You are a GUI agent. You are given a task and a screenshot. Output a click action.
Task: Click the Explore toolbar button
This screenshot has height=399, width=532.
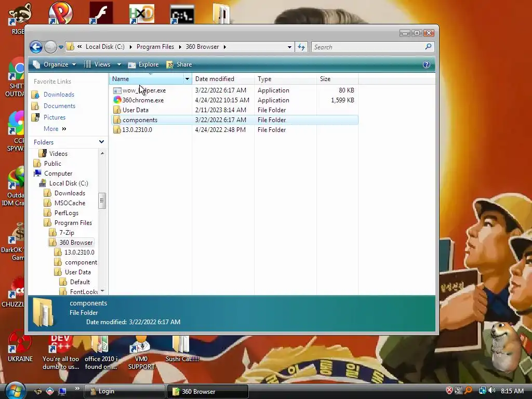(x=143, y=64)
